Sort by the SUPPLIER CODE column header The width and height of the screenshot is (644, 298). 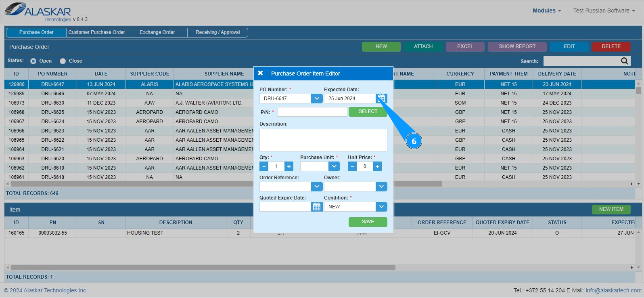point(150,74)
